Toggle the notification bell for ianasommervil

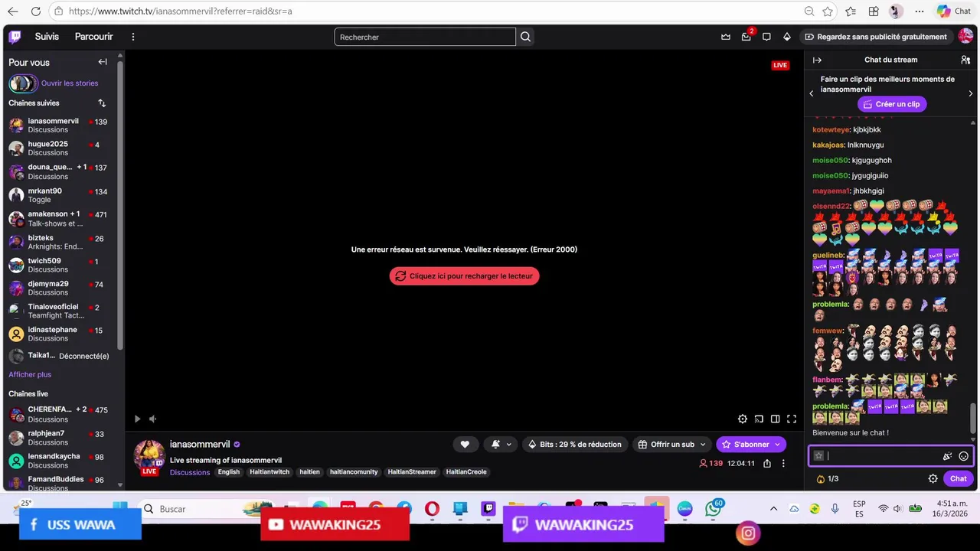501,445
